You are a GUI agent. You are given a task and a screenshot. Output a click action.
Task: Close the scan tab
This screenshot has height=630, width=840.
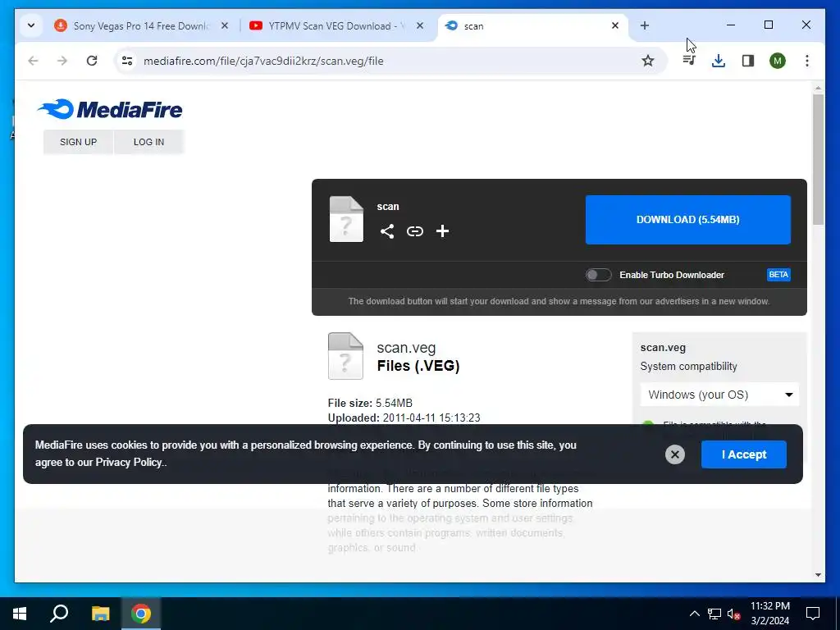[x=615, y=25]
